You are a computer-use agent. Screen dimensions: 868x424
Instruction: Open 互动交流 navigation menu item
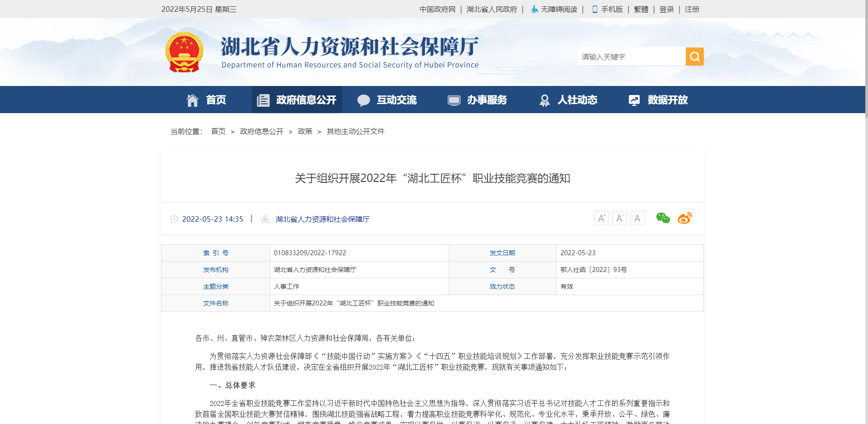pos(387,100)
